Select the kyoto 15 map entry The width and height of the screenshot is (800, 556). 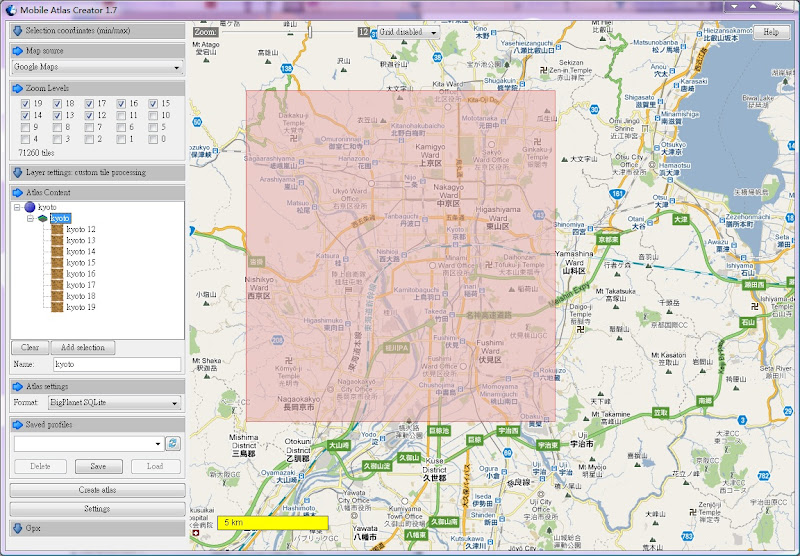pos(81,263)
